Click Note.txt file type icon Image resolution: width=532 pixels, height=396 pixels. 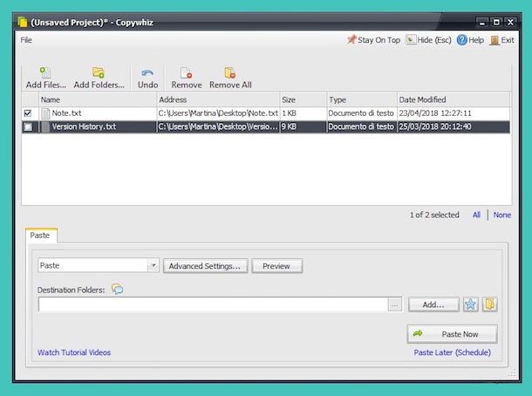[x=45, y=113]
